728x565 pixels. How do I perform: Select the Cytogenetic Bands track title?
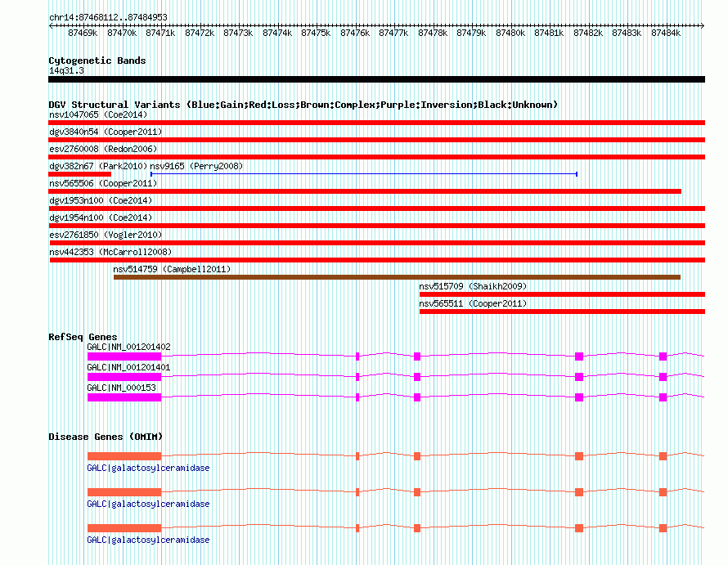tap(97, 61)
